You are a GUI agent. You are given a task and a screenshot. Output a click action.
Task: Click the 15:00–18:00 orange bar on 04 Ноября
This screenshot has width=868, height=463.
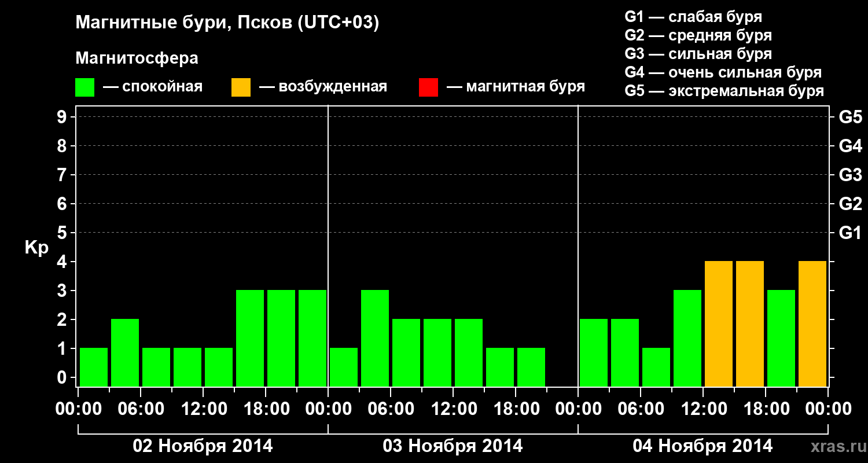750,324
